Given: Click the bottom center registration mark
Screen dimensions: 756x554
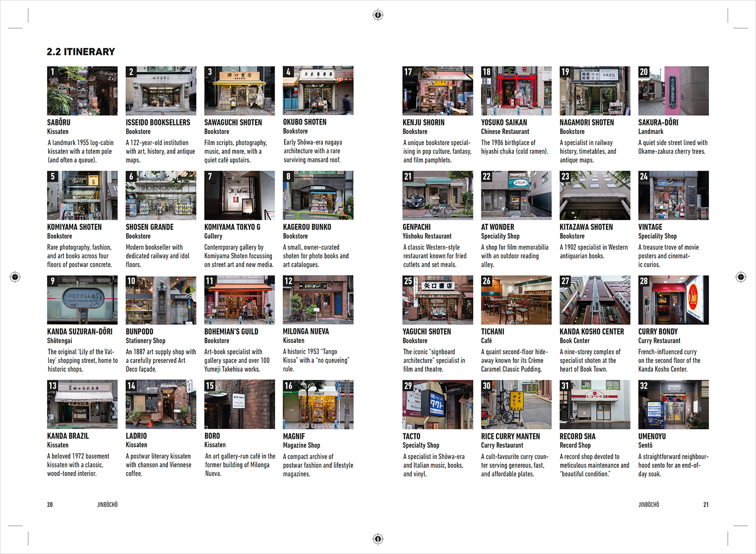Looking at the screenshot, I should coord(378,539).
